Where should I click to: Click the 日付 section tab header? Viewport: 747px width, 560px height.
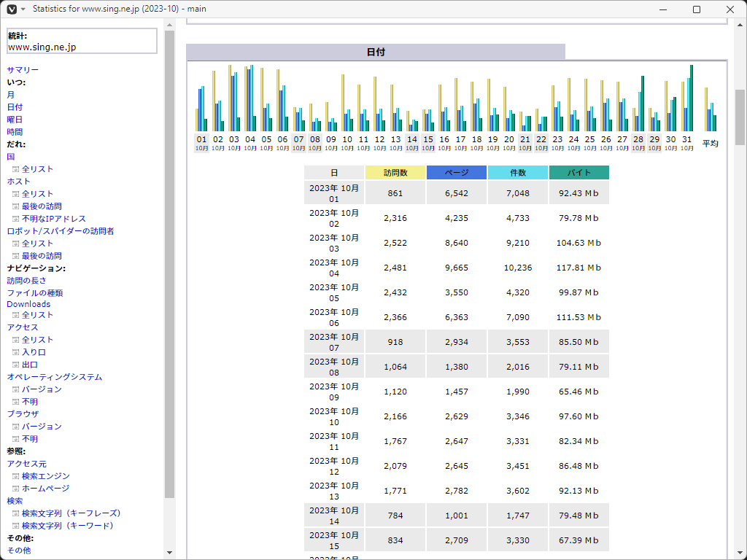click(x=375, y=52)
